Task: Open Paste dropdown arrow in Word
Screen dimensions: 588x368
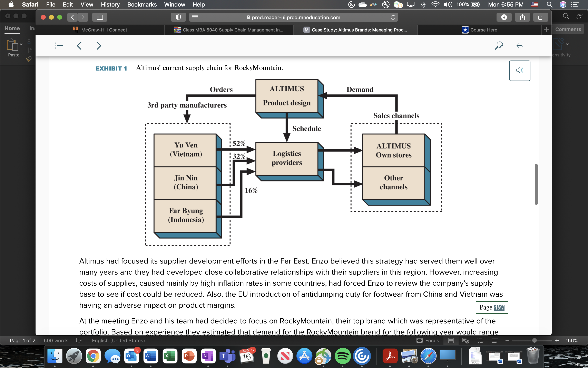Action: (x=21, y=44)
